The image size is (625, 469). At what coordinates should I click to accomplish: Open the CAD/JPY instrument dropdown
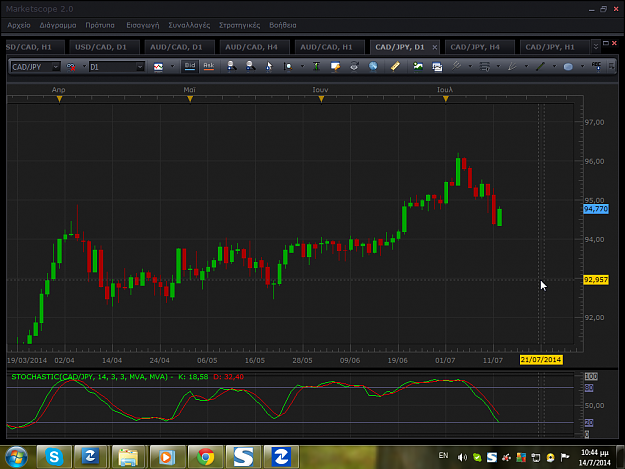coord(55,67)
